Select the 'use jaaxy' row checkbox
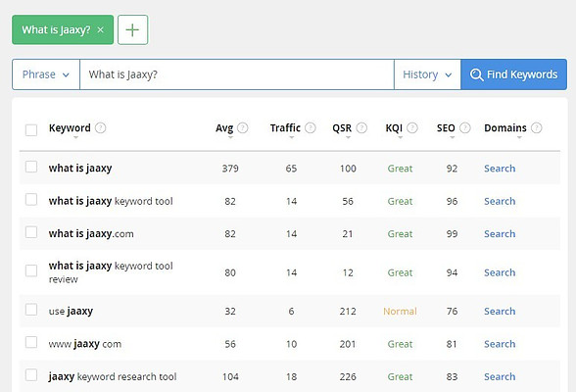The image size is (576, 392). 31,310
